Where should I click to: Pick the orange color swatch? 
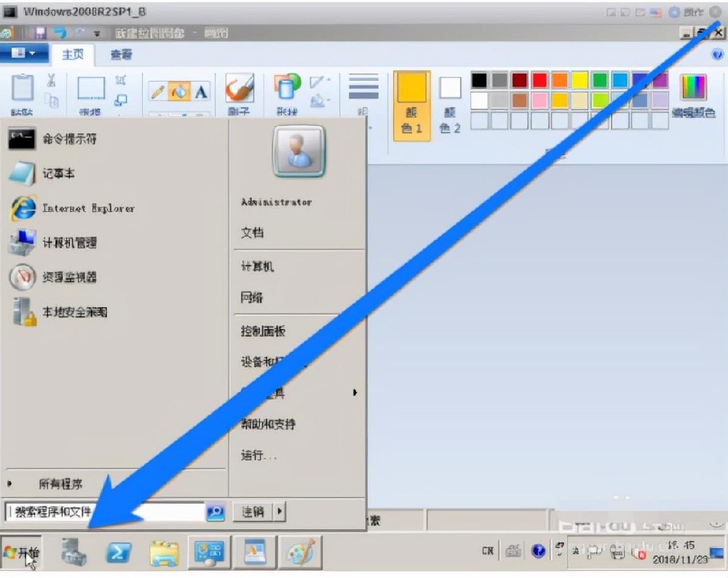[x=560, y=80]
